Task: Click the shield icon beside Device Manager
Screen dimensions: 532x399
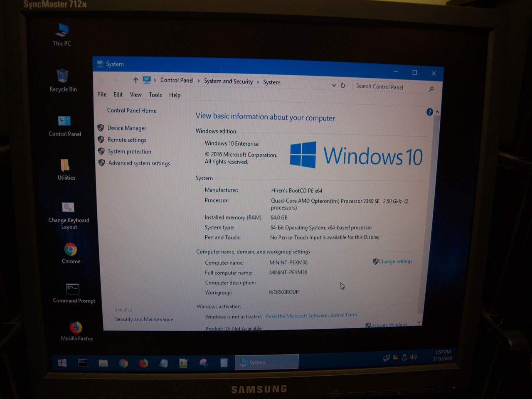Action: tap(101, 128)
